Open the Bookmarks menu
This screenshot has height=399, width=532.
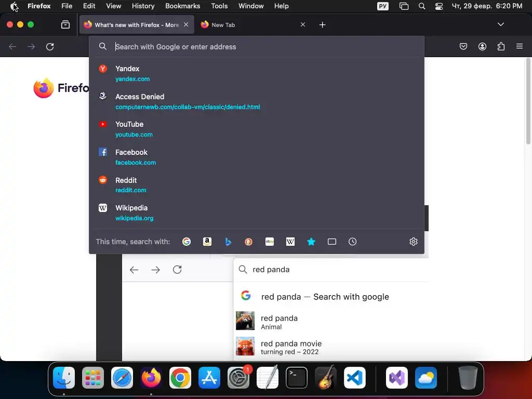[182, 6]
